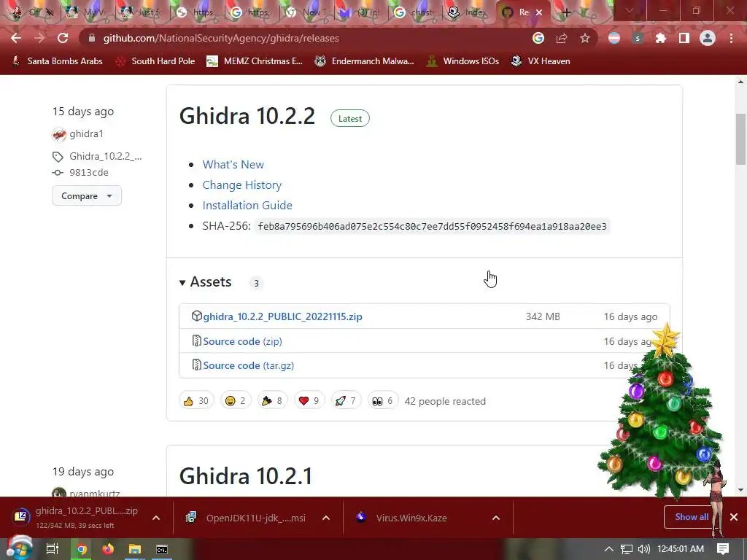The image size is (747, 560).
Task: Toggle the eyes reaction
Action: [x=382, y=401]
